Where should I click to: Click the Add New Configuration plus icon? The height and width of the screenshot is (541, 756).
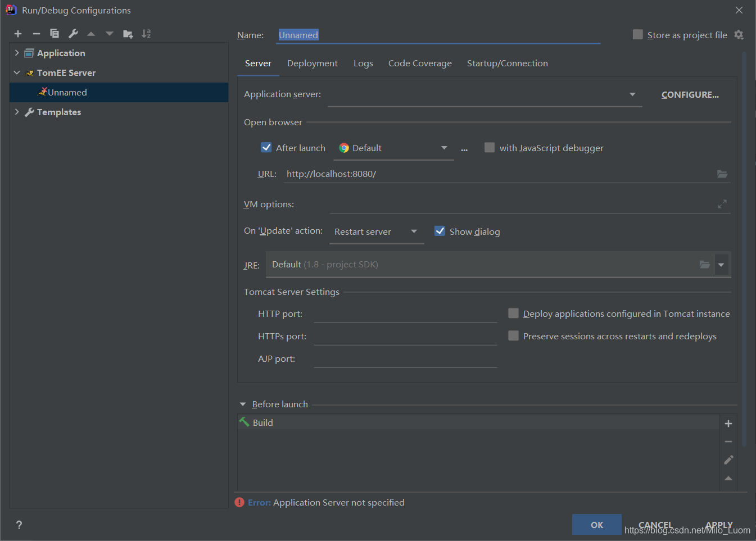tap(18, 34)
